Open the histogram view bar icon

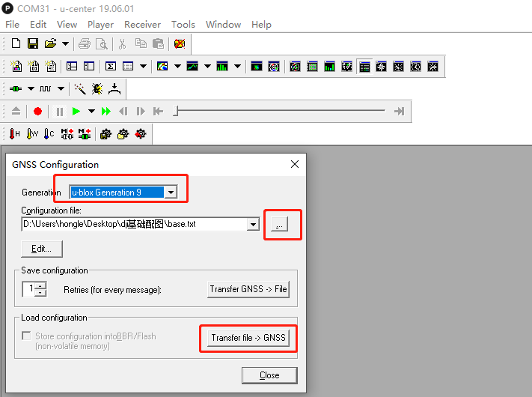pyautogui.click(x=222, y=66)
